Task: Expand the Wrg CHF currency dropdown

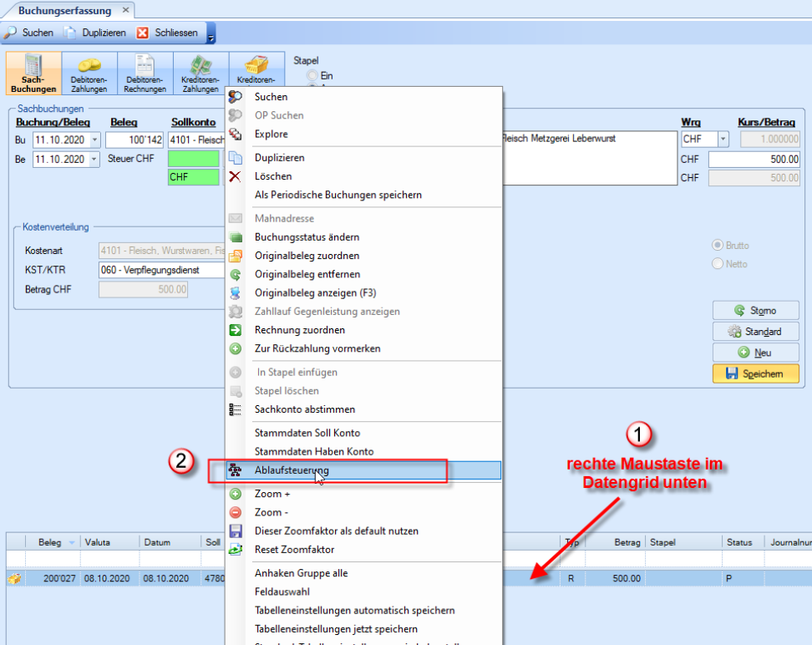Action: [723, 140]
